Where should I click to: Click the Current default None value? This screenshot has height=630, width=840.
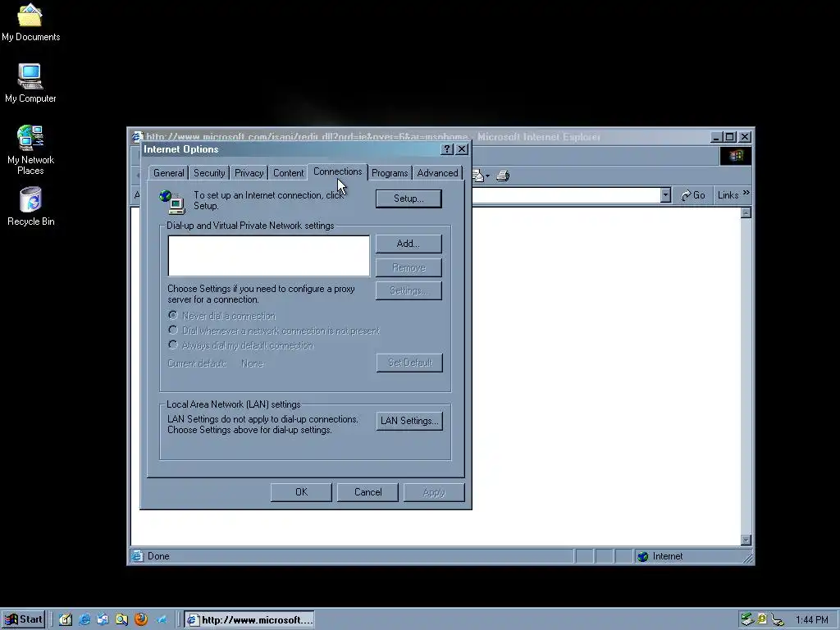click(x=253, y=363)
